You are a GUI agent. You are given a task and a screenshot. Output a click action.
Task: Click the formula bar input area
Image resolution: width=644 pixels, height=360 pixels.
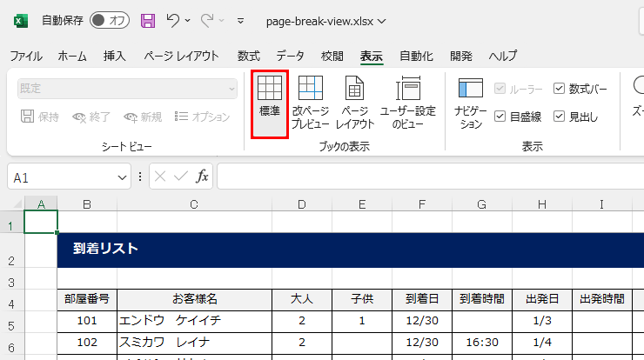tap(431, 177)
